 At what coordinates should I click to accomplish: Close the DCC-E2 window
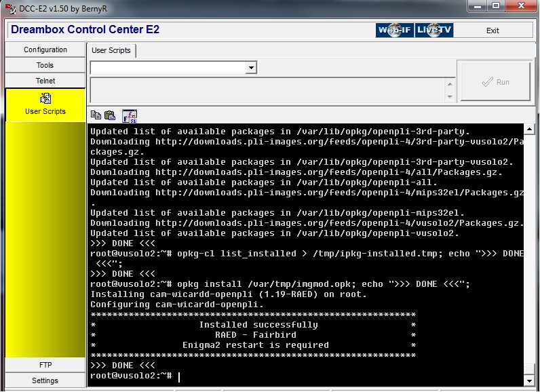coord(521,6)
